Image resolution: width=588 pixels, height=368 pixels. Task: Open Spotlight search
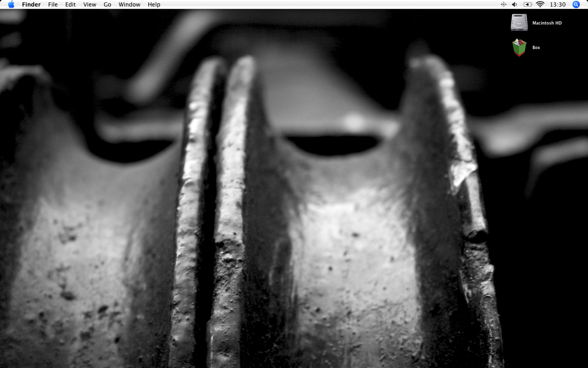click(576, 4)
